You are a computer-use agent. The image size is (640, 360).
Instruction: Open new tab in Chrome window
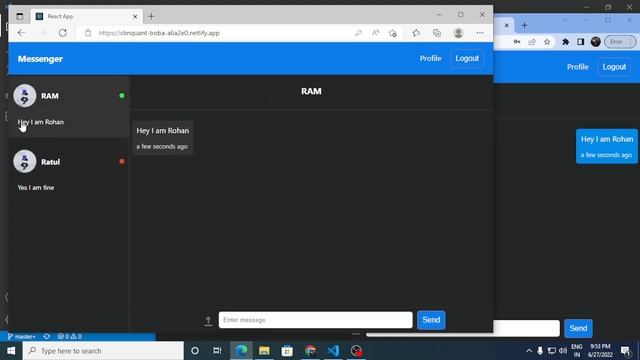(x=524, y=26)
